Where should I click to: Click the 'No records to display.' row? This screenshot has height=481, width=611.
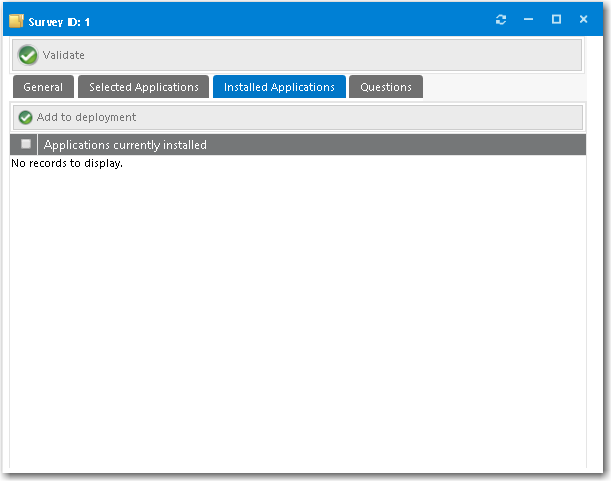pyautogui.click(x=67, y=163)
